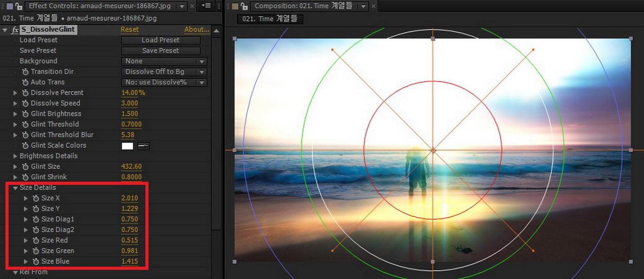This screenshot has height=279, width=644.
Task: Click the 021. Time composition breadcrumb tab
Action: 270,19
